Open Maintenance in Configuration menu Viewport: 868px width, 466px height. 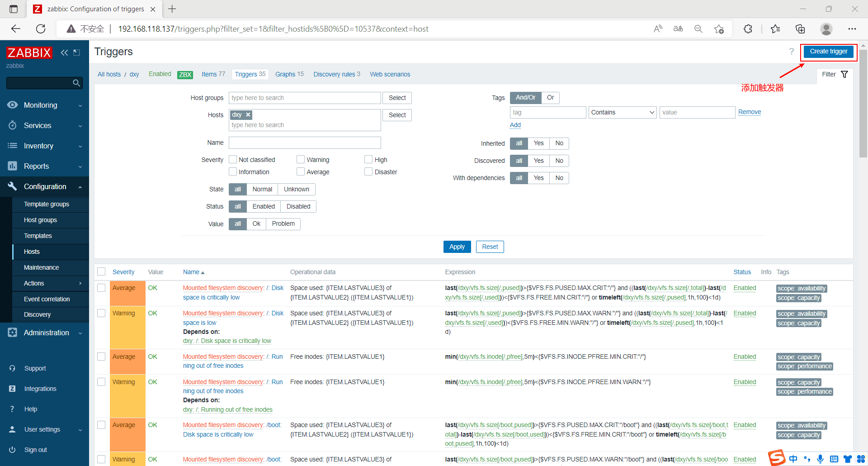(41, 267)
